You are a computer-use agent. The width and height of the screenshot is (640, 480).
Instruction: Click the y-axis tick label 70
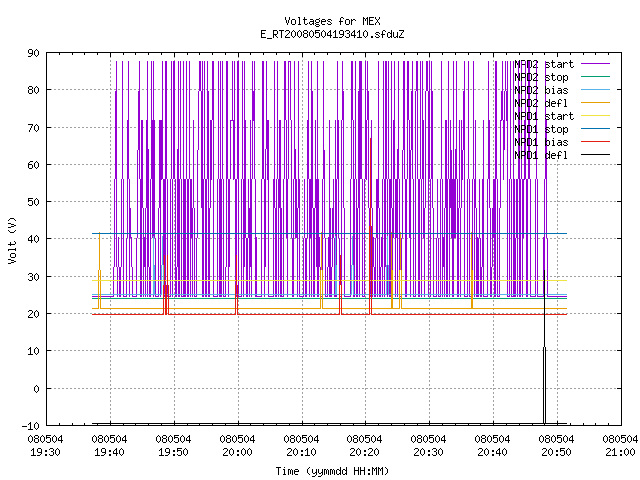pyautogui.click(x=34, y=128)
